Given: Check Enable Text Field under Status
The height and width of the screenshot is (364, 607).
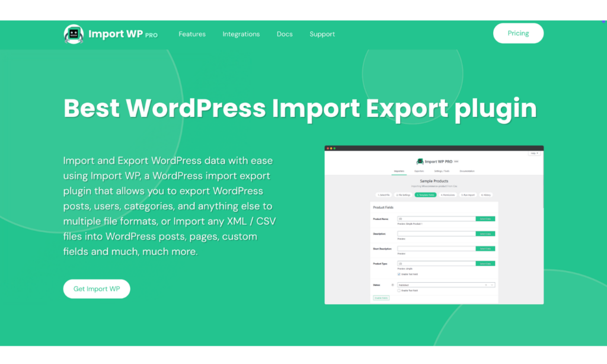Looking at the screenshot, I should pos(399,290).
